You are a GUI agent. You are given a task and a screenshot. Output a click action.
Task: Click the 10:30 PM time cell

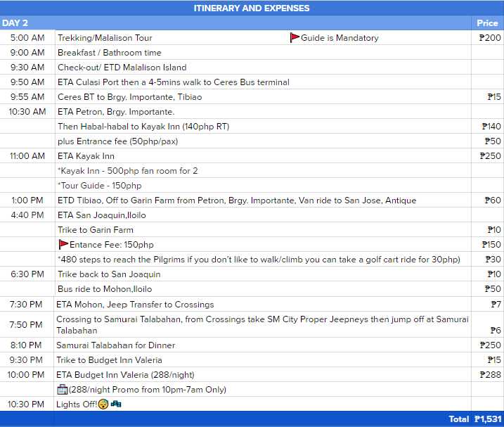pos(27,404)
